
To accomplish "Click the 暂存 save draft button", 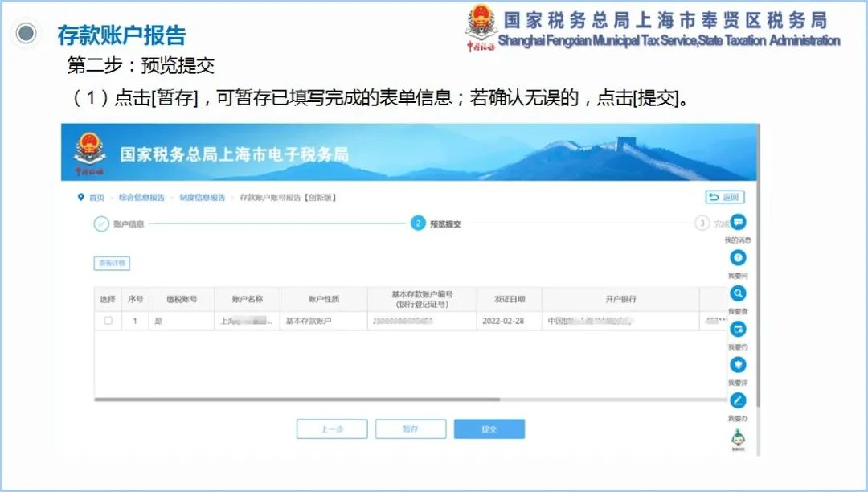I will click(411, 429).
